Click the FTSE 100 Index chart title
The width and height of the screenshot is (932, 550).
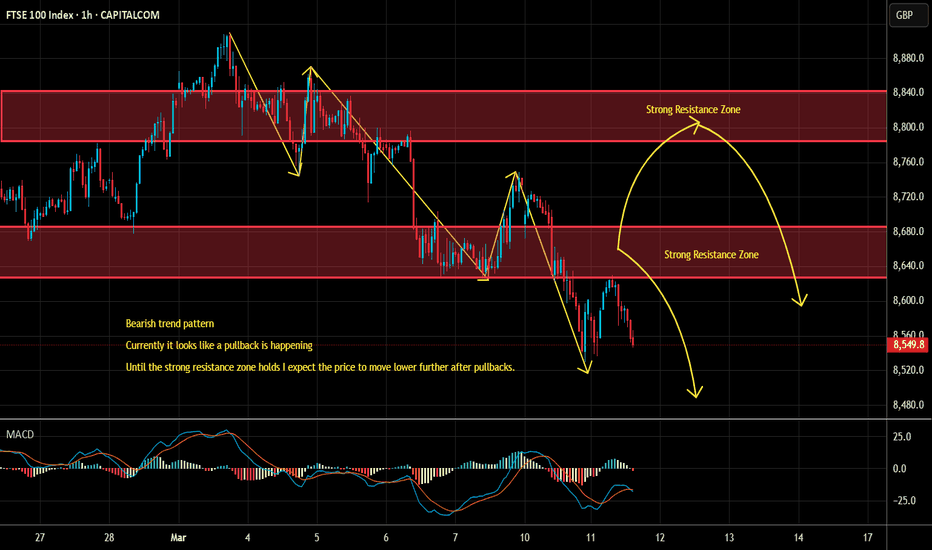(83, 15)
